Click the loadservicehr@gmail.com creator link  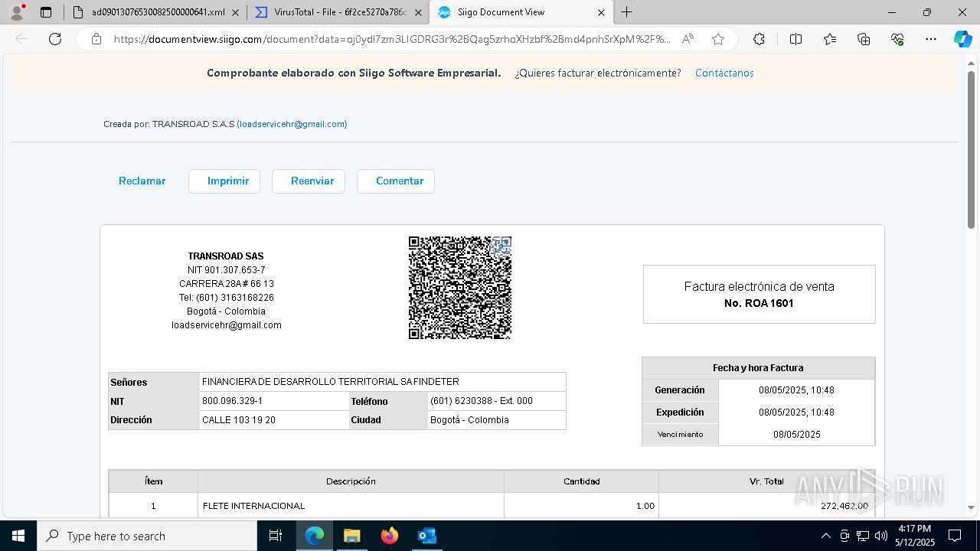(292, 124)
